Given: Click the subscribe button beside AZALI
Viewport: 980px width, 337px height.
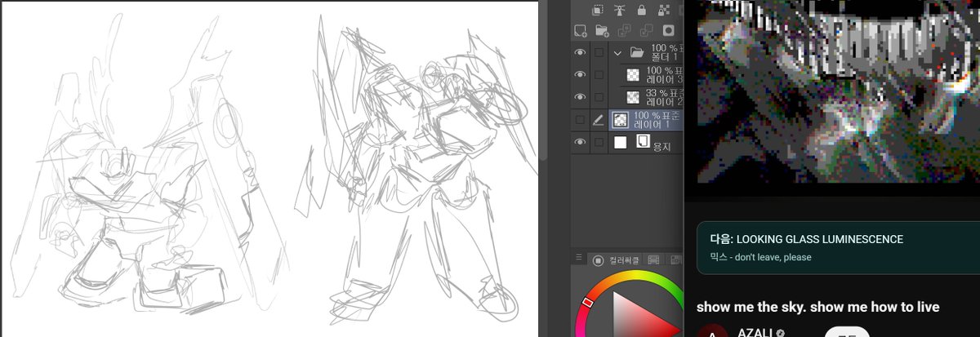Looking at the screenshot, I should pyautogui.click(x=847, y=331).
